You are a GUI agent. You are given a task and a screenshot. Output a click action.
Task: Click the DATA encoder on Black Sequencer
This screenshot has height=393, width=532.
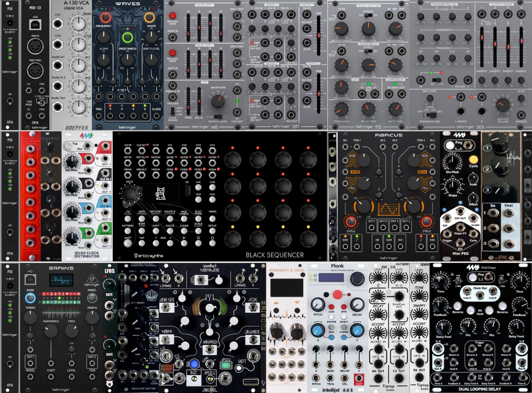tap(130, 194)
